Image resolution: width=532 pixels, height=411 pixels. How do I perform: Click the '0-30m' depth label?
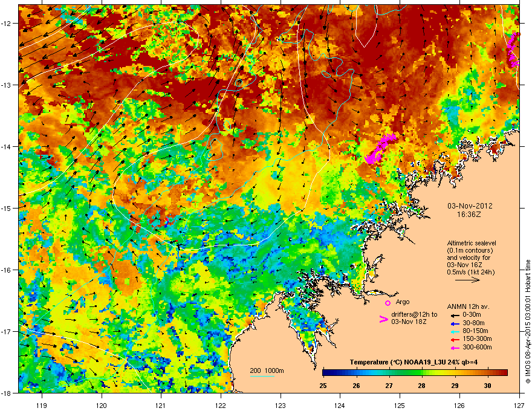[472, 315]
